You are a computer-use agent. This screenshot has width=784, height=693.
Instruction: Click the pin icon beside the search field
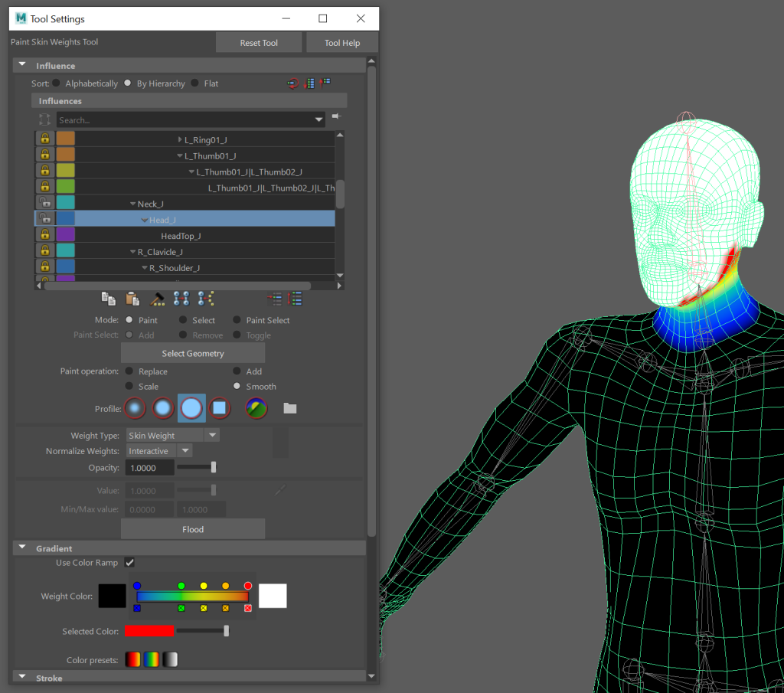[x=336, y=117]
